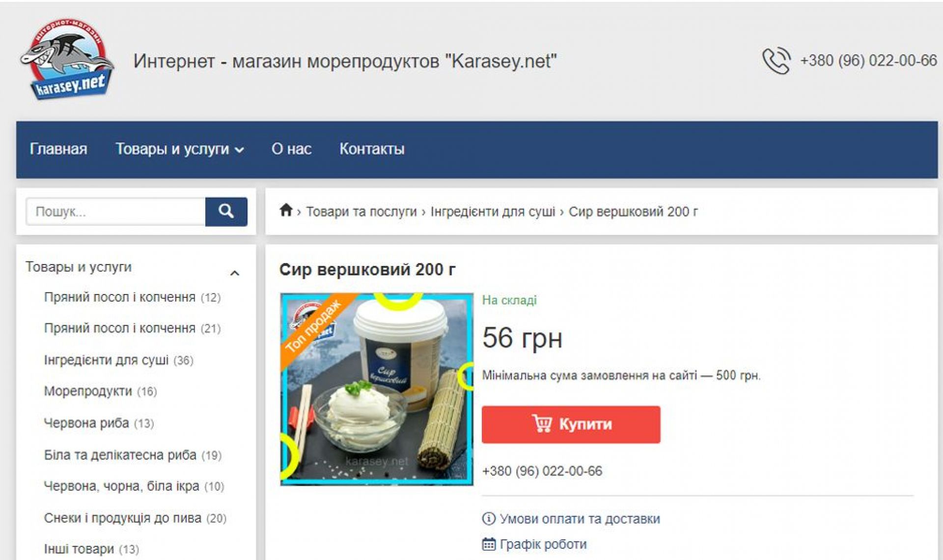Open the Снеки і продукція до пива category
Viewport: 943px width, 560px height.
coord(123,518)
